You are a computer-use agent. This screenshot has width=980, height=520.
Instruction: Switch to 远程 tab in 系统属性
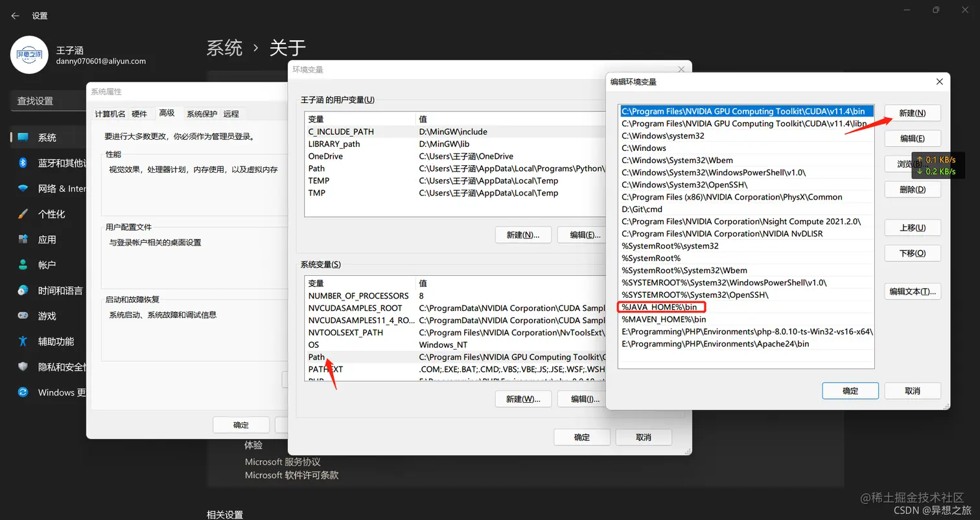coord(231,114)
